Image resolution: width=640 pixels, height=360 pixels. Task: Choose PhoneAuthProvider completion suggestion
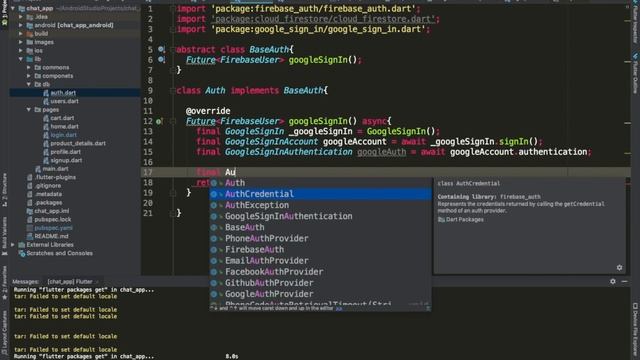(x=320, y=238)
